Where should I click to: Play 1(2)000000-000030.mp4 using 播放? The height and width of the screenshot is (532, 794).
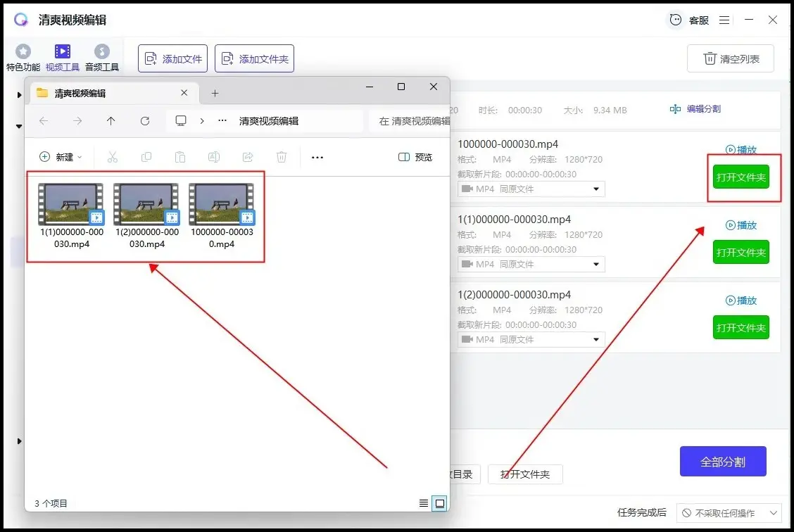[741, 300]
